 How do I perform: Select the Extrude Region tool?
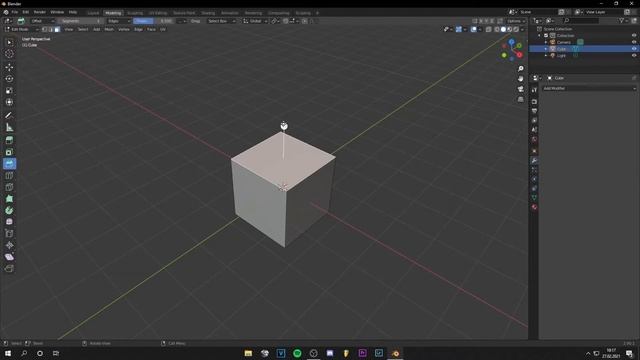[x=9, y=140]
